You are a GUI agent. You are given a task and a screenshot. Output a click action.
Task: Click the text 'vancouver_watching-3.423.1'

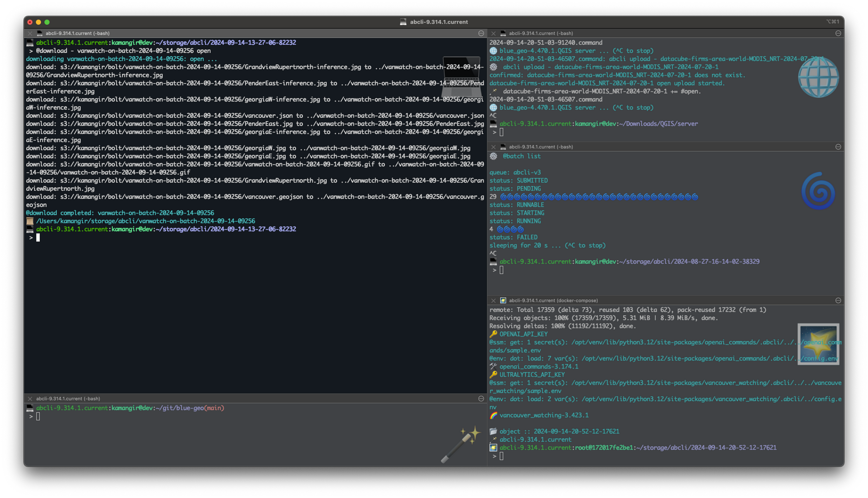click(x=544, y=415)
